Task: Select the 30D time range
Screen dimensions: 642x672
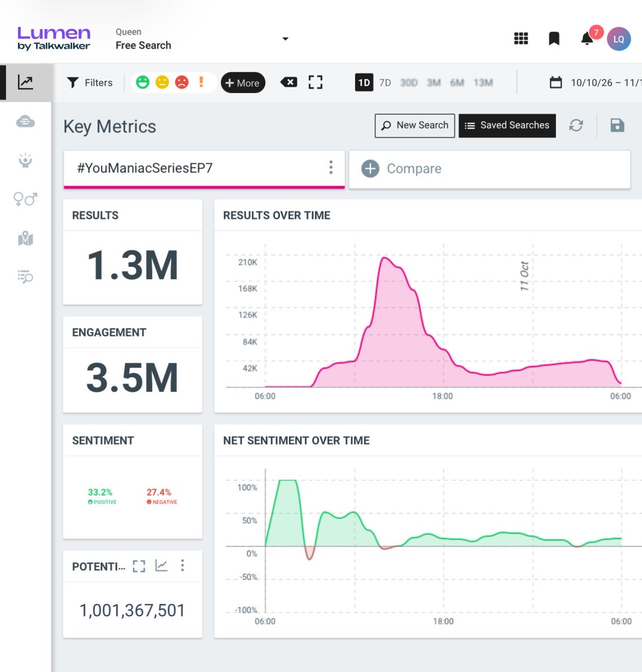Action: [409, 82]
